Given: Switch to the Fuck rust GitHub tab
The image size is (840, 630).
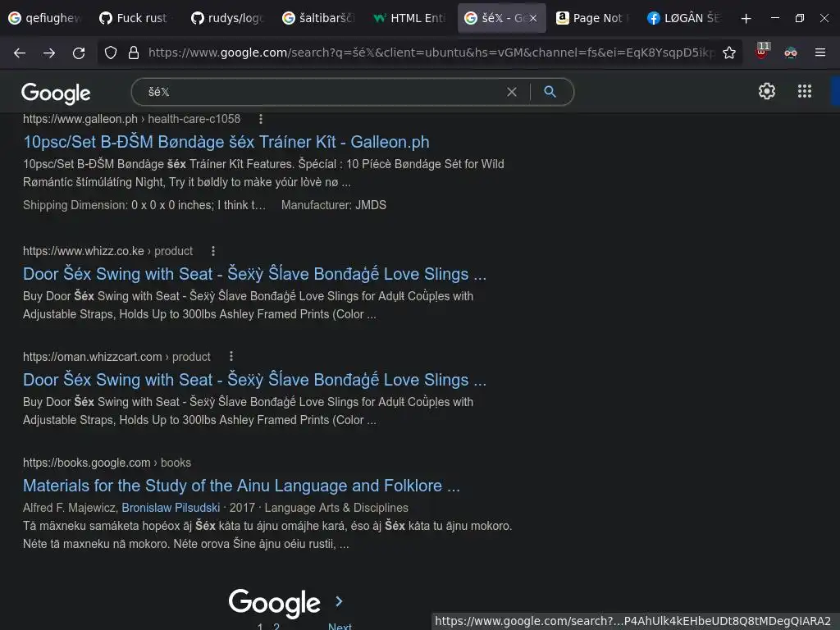Looking at the screenshot, I should click(x=134, y=18).
